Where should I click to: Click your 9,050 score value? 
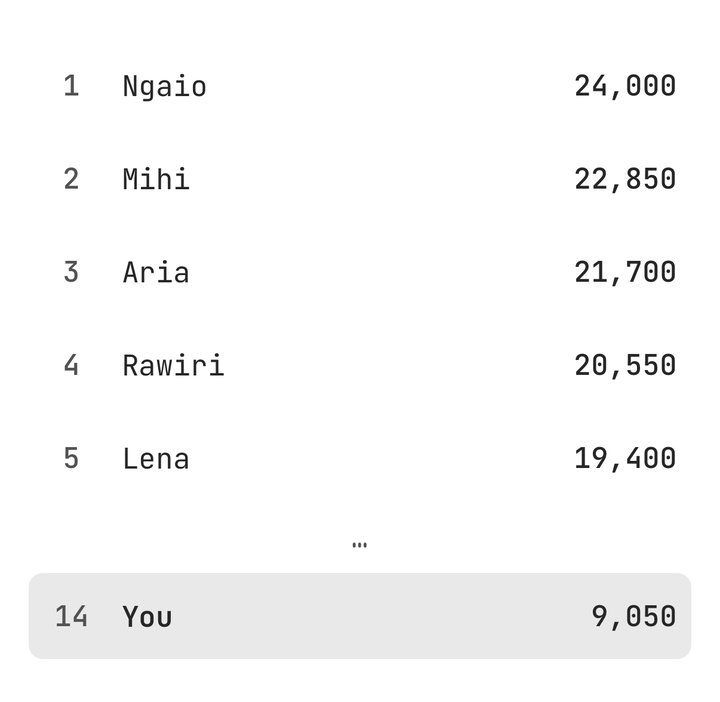634,617
